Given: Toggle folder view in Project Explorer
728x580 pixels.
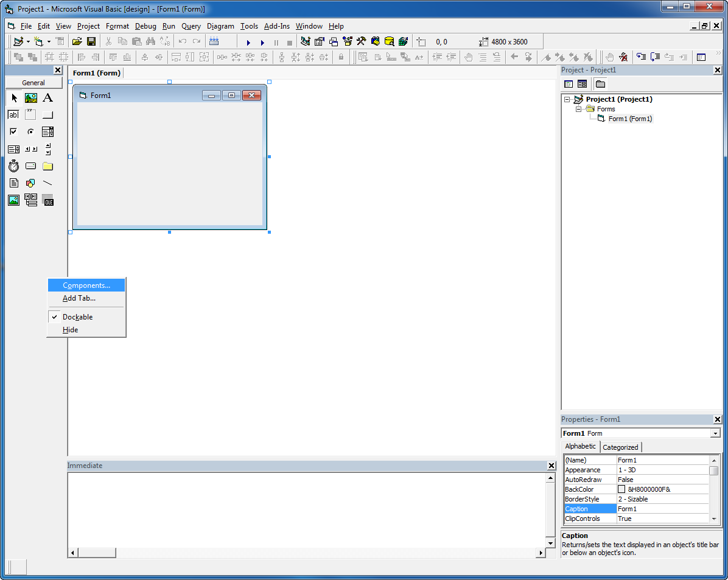Looking at the screenshot, I should pos(599,83).
